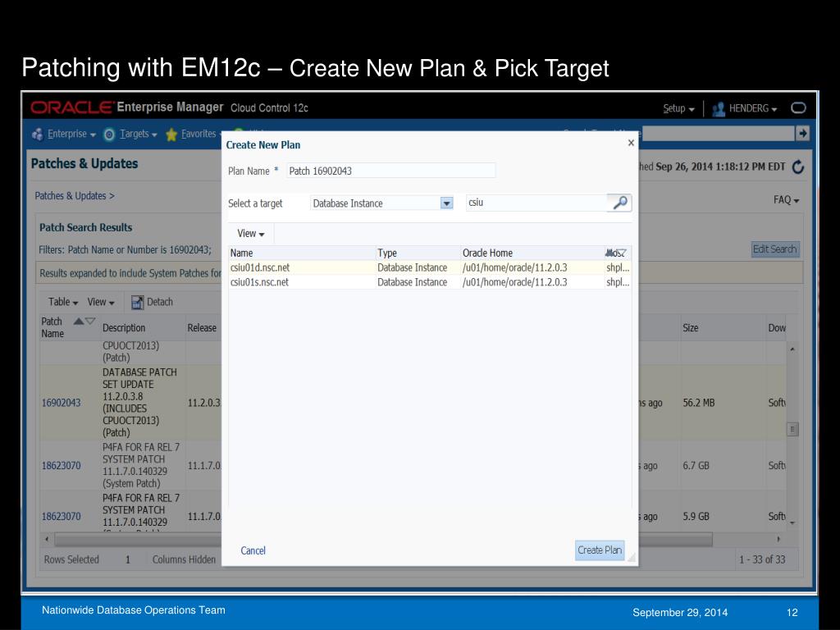Click the vertical scrollbar thumb in results

[x=793, y=429]
